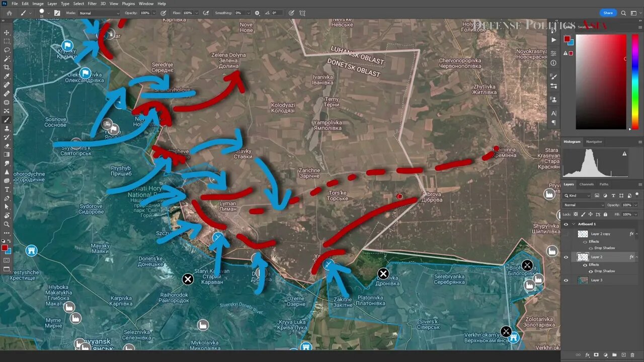
Task: Click the vertical hue spectrum slider
Action: click(x=635, y=82)
